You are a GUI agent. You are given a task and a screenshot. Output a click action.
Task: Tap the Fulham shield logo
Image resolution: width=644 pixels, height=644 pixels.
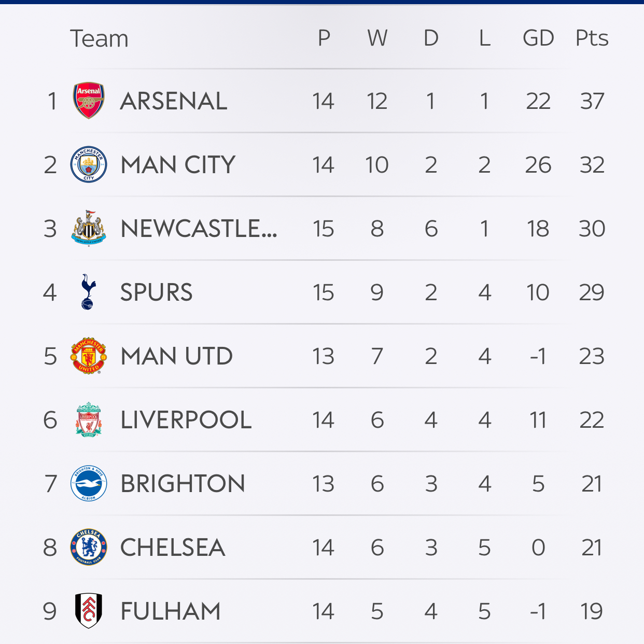[x=89, y=611]
